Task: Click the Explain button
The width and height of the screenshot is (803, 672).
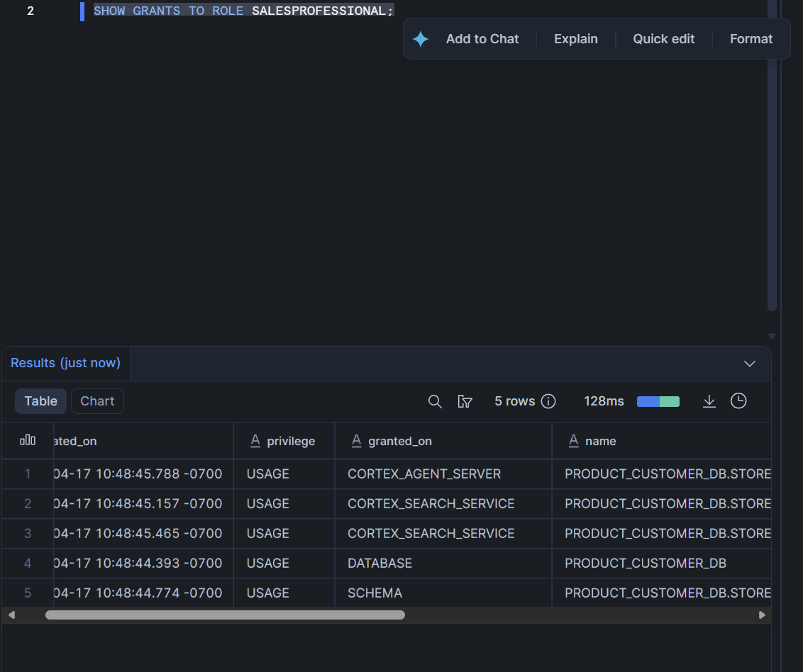Action: point(575,39)
